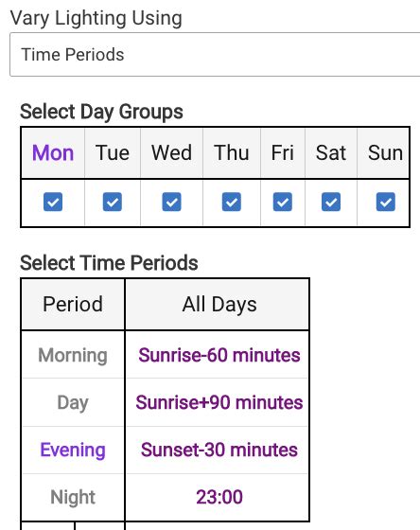
Task: Change the 23:00 night start time
Action: click(219, 497)
